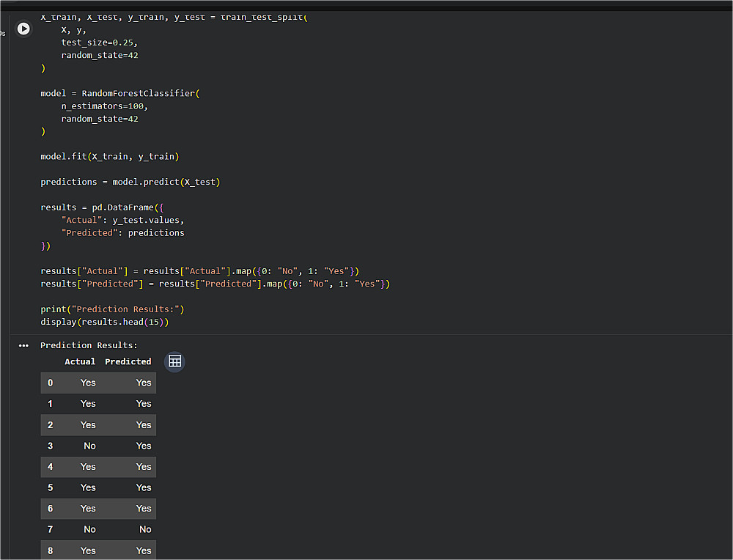Click random_state=42 below n_estimators
This screenshot has height=560, width=733.
tap(100, 119)
